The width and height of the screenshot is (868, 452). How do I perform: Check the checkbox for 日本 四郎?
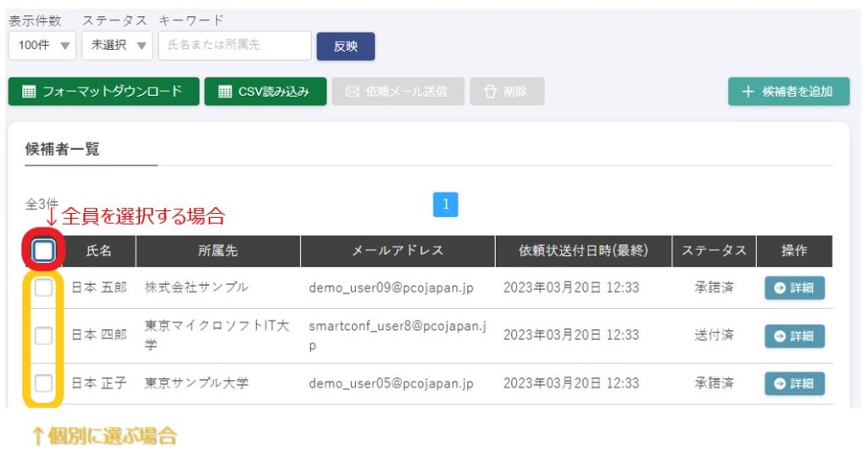43,336
